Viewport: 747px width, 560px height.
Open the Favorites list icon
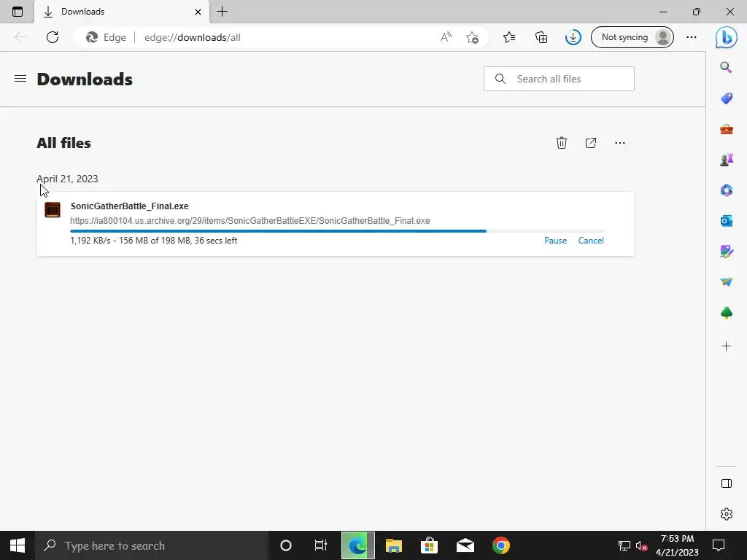(509, 37)
